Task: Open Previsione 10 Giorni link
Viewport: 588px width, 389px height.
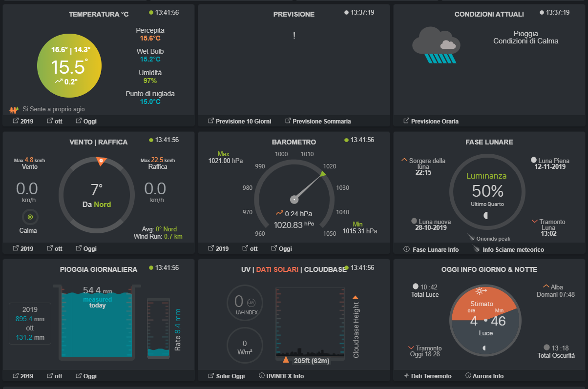Action: click(x=239, y=121)
